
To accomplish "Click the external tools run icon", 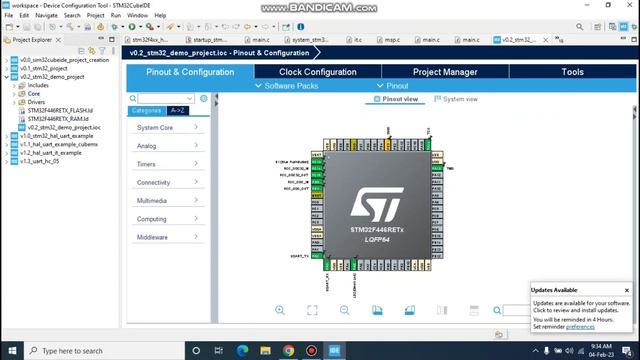I will [x=150, y=27].
